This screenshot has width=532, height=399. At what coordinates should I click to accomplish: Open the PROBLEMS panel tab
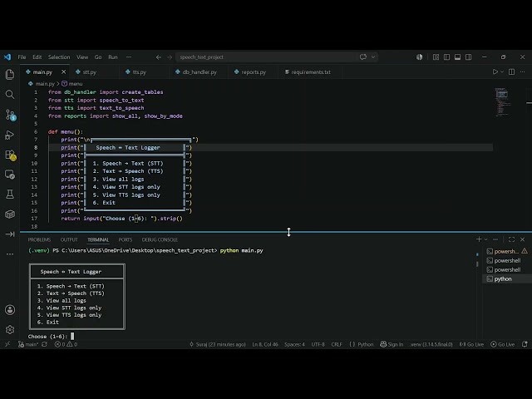(39, 239)
